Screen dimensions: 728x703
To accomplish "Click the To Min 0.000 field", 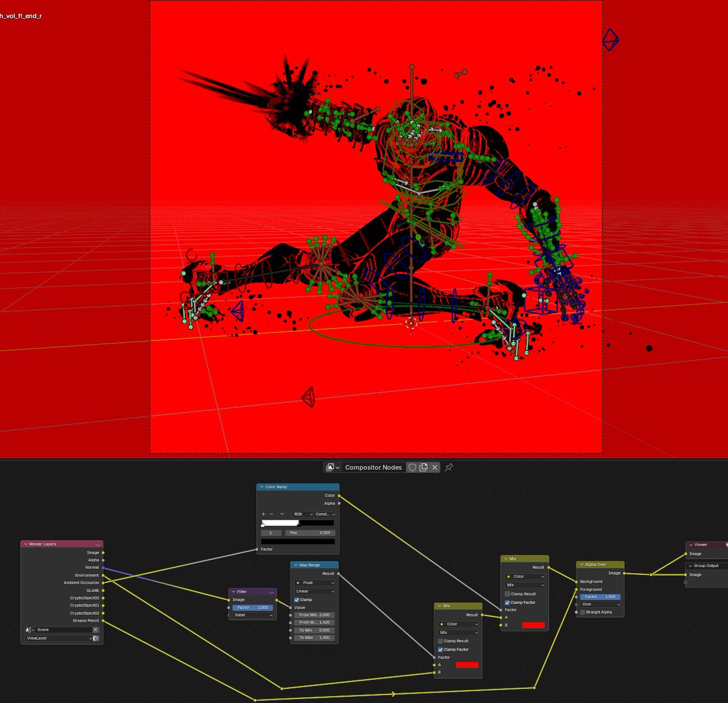I will click(314, 630).
